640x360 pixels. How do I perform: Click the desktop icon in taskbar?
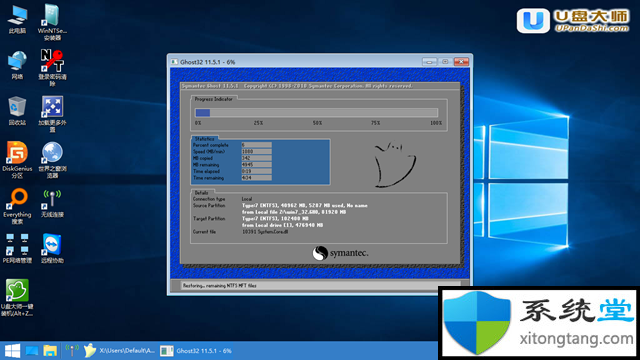[x=32, y=351]
